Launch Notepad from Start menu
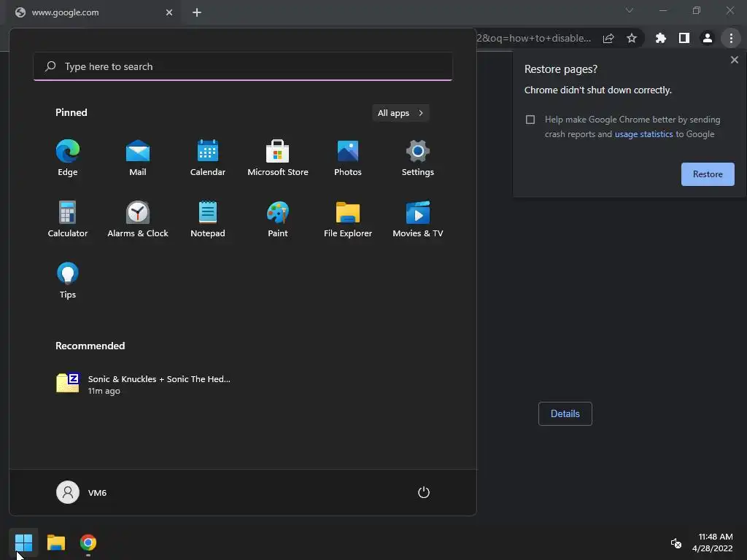Viewport: 747px width, 560px height. 208,219
